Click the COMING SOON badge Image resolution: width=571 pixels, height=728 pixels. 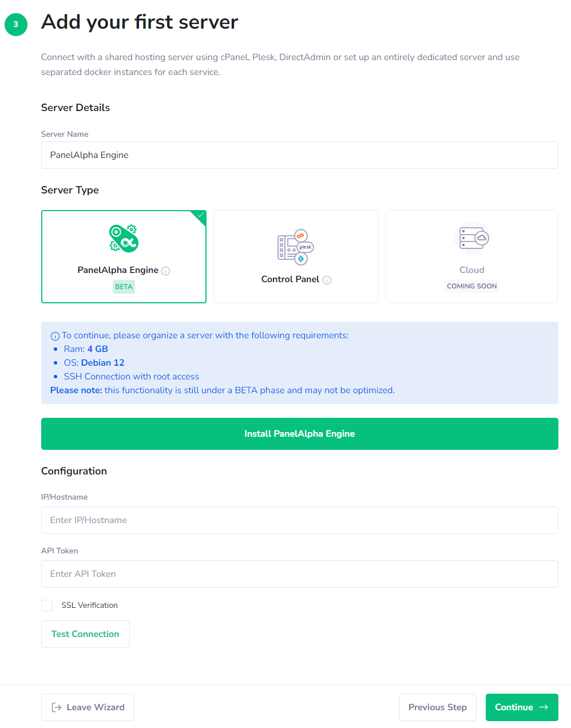click(x=471, y=286)
